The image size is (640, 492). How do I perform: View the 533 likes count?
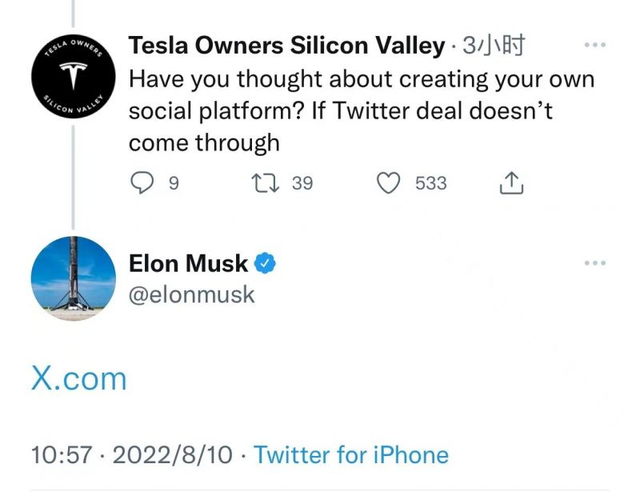pyautogui.click(x=431, y=183)
